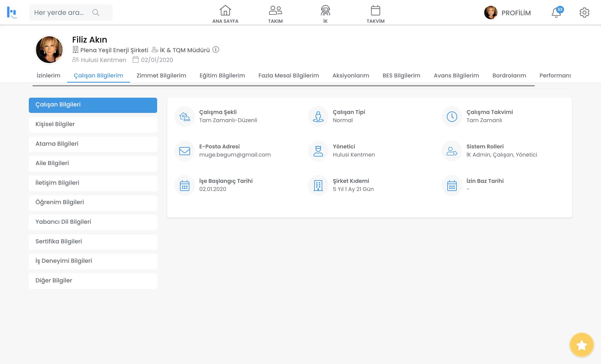Viewport: 601px width, 364px height.
Task: Click the info icon beside İK & TQM Müdürü
Action: (216, 49)
